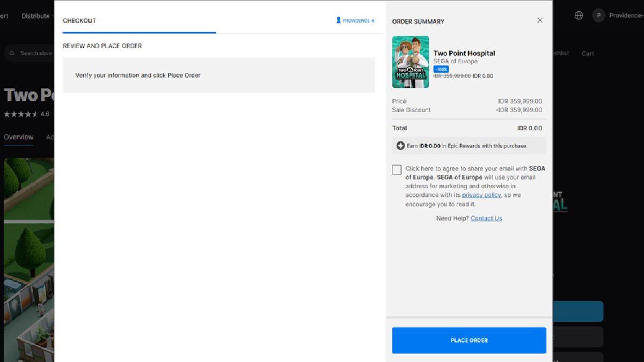Click the -100% discount badge
The height and width of the screenshot is (362, 644).
coord(441,69)
